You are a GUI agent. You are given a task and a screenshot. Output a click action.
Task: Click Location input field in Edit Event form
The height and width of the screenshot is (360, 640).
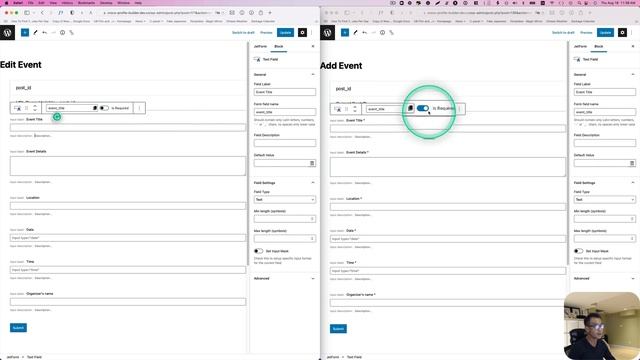point(128,206)
